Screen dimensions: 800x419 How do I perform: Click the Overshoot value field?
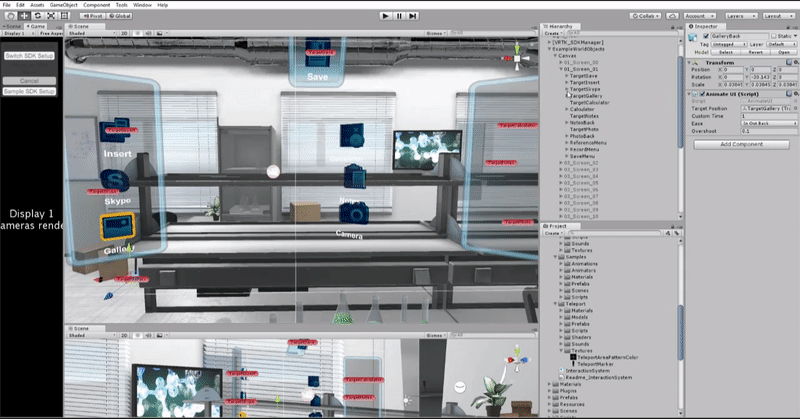(x=769, y=131)
